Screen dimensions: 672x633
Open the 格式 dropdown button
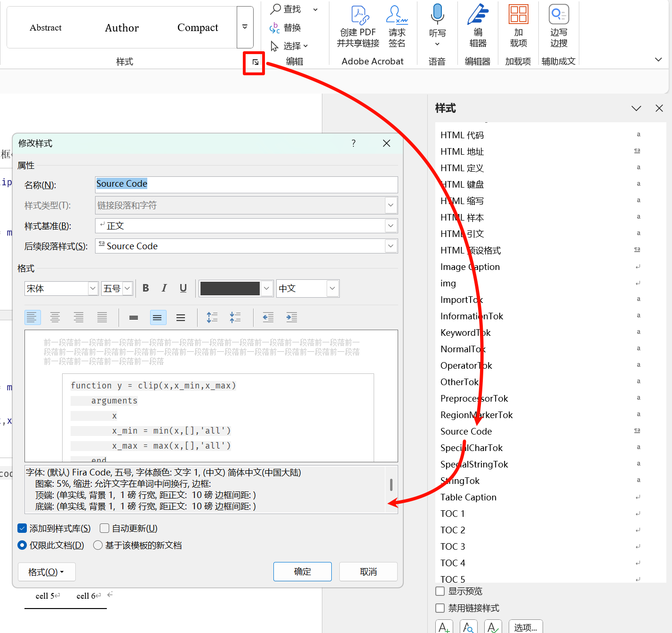pos(46,572)
